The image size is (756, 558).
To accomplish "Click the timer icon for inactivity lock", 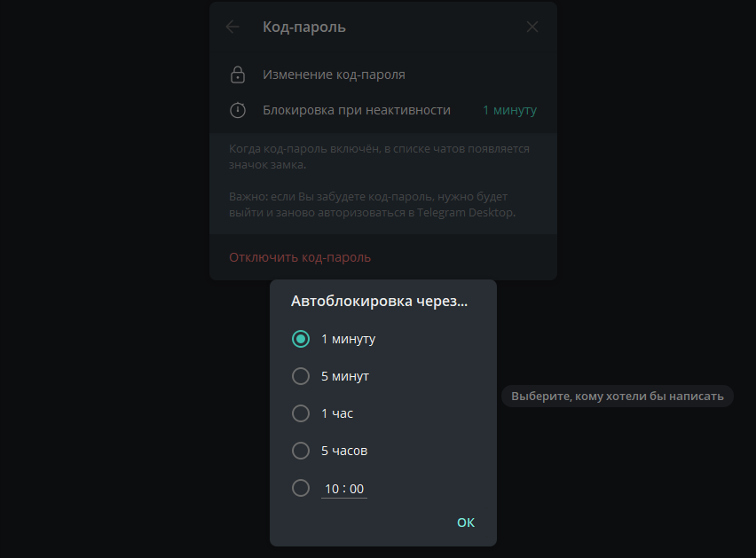I will pyautogui.click(x=238, y=111).
